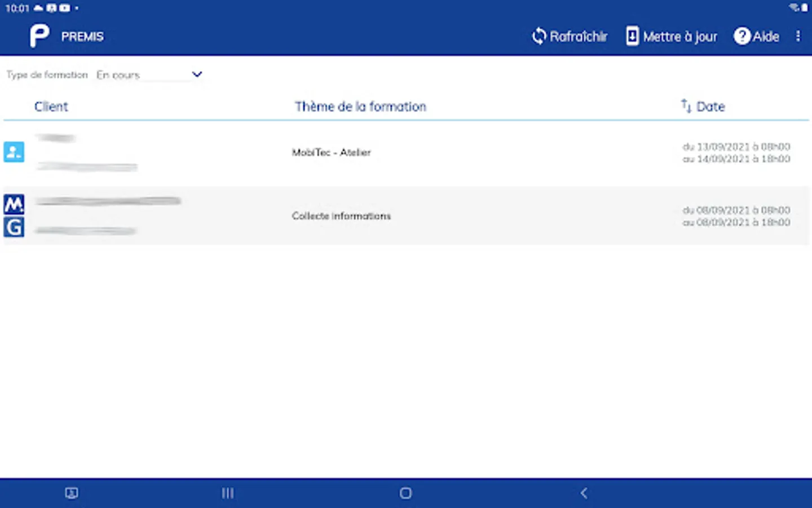Tap the screenshot icon in the navigation bar
The width and height of the screenshot is (812, 508).
(x=72, y=493)
